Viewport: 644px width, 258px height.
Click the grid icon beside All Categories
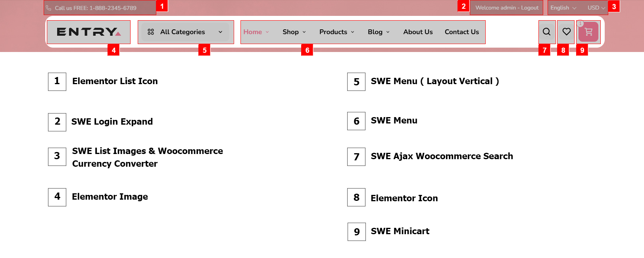(x=151, y=32)
